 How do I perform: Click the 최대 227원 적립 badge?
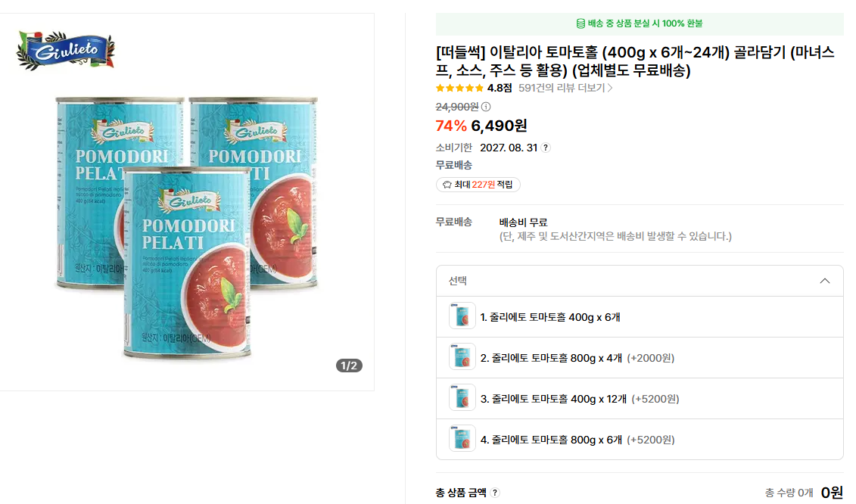coord(478,185)
